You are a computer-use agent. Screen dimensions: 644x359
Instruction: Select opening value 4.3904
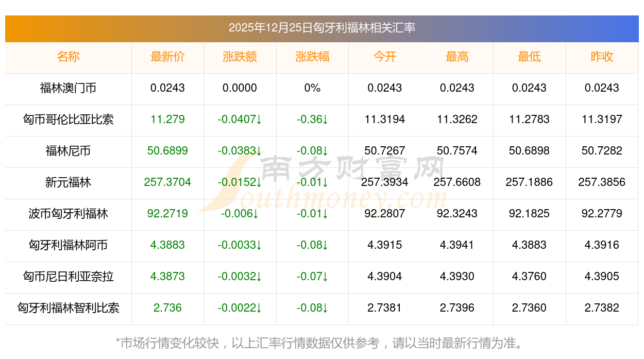(x=385, y=277)
